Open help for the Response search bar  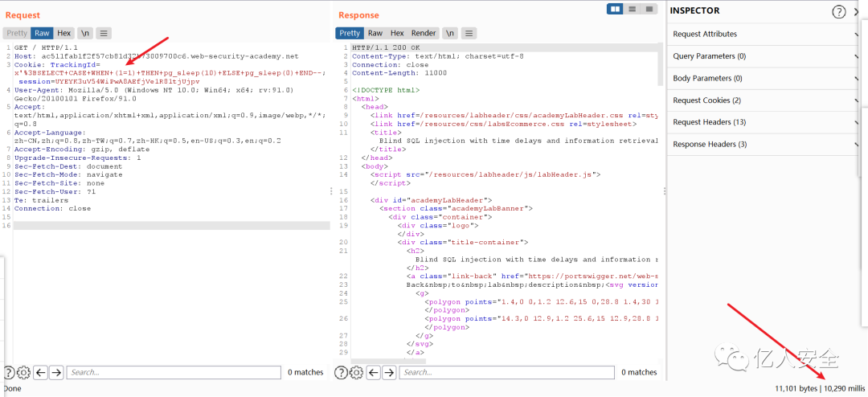pos(342,372)
